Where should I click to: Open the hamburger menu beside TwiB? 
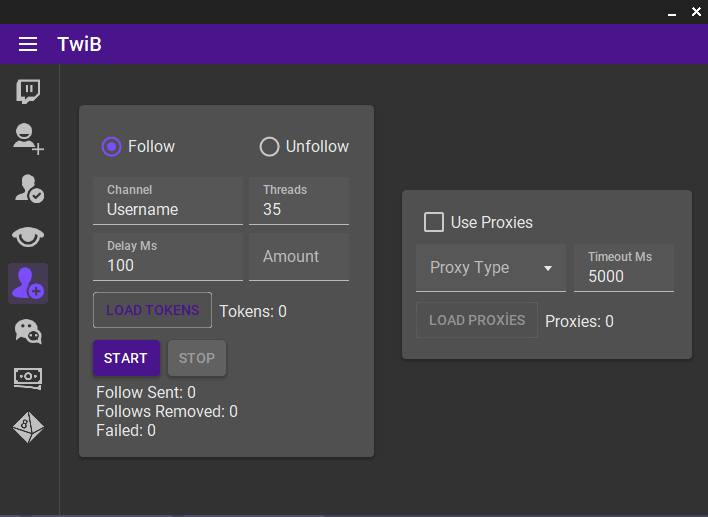pyautogui.click(x=28, y=44)
